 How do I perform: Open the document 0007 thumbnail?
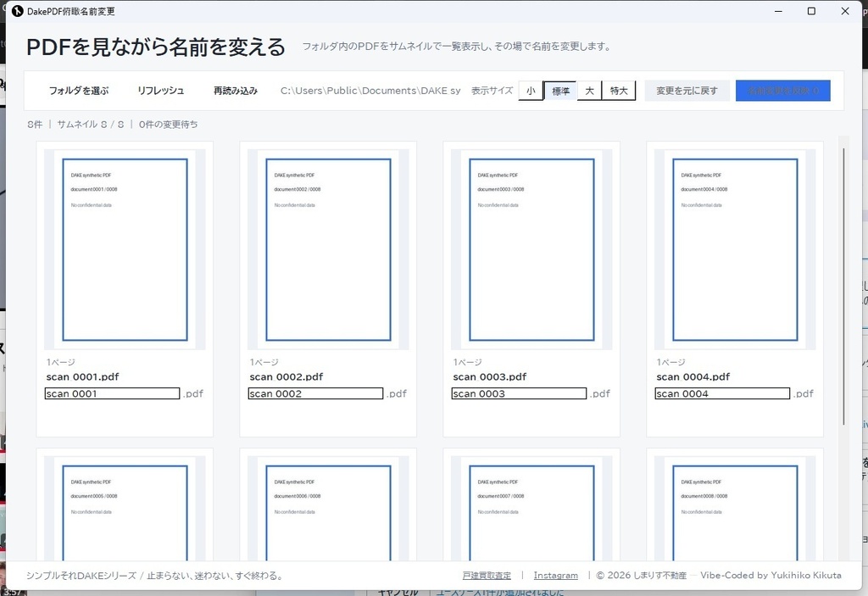[x=531, y=509]
